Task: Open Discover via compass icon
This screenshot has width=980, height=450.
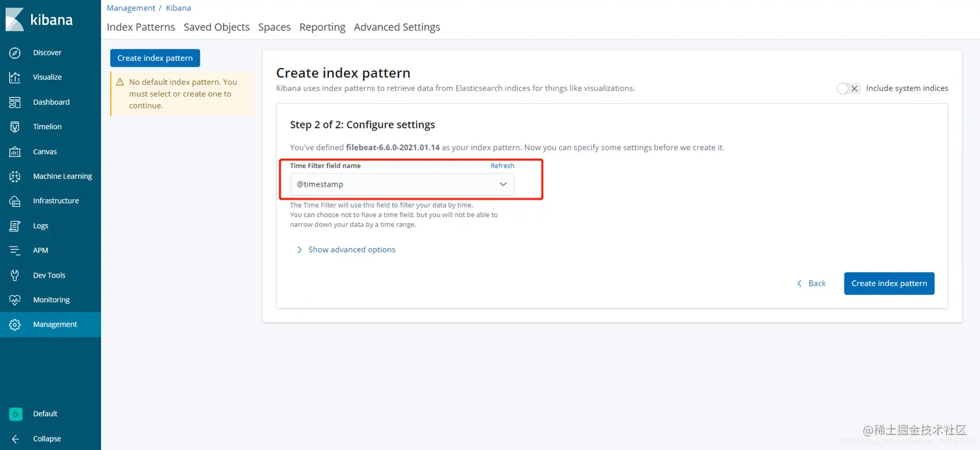Action: [15, 53]
